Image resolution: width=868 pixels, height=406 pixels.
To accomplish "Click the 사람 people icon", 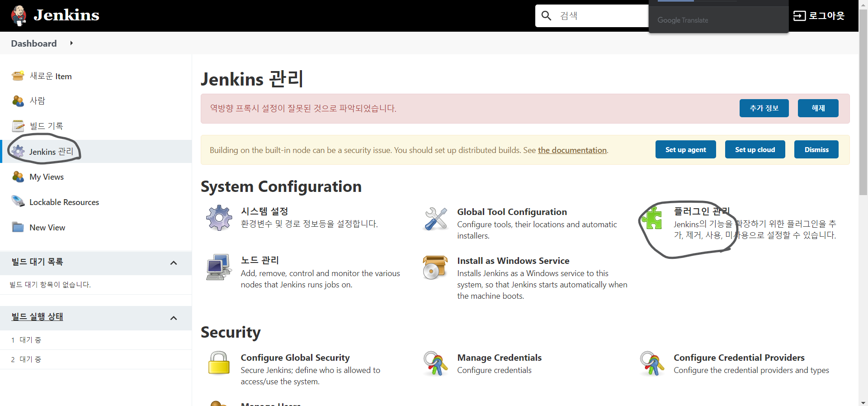I will tap(18, 100).
